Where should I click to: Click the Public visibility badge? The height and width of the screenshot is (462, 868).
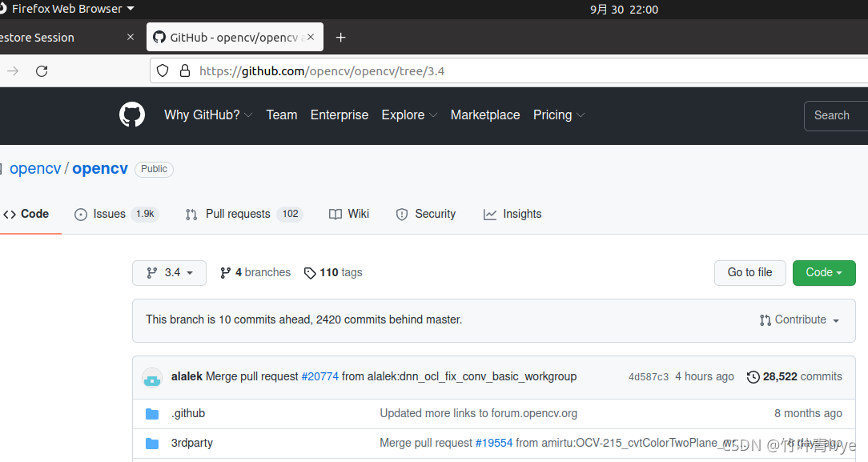tap(154, 169)
